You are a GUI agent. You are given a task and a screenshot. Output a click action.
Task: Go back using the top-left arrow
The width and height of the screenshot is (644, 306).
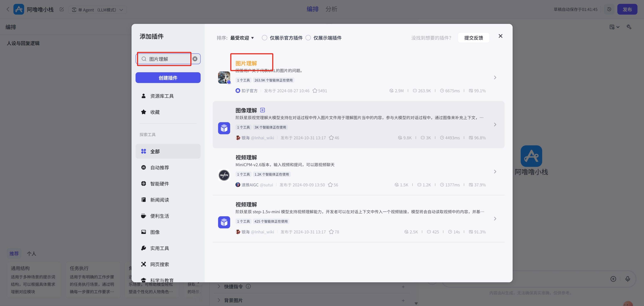click(8, 10)
